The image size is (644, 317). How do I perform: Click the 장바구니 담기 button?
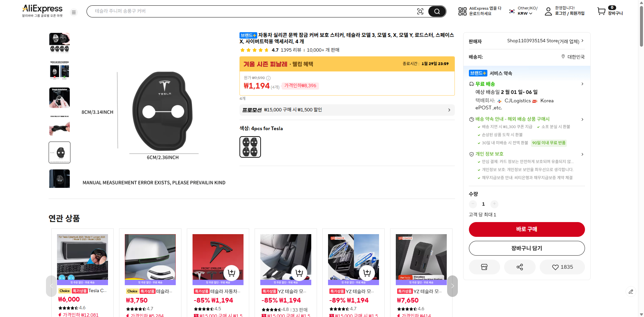click(x=527, y=248)
